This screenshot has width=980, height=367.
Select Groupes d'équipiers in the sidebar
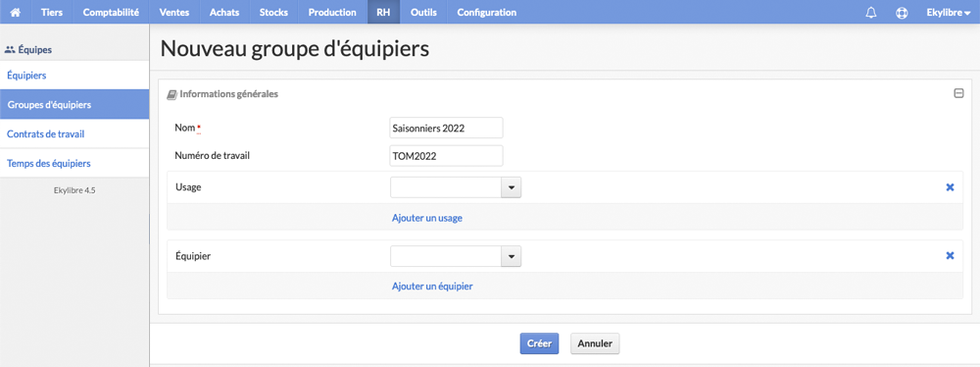(x=74, y=105)
